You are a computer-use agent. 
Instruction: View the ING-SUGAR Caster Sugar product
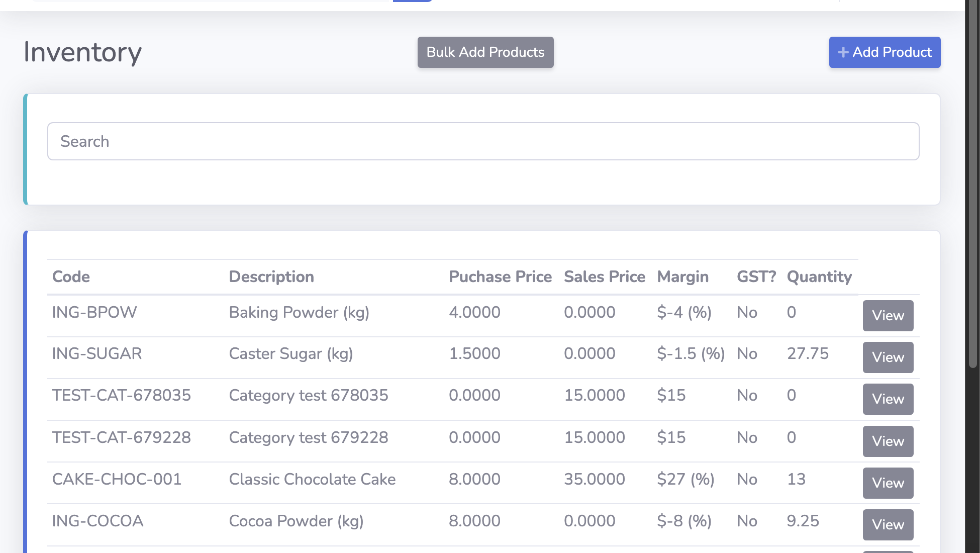coord(888,357)
